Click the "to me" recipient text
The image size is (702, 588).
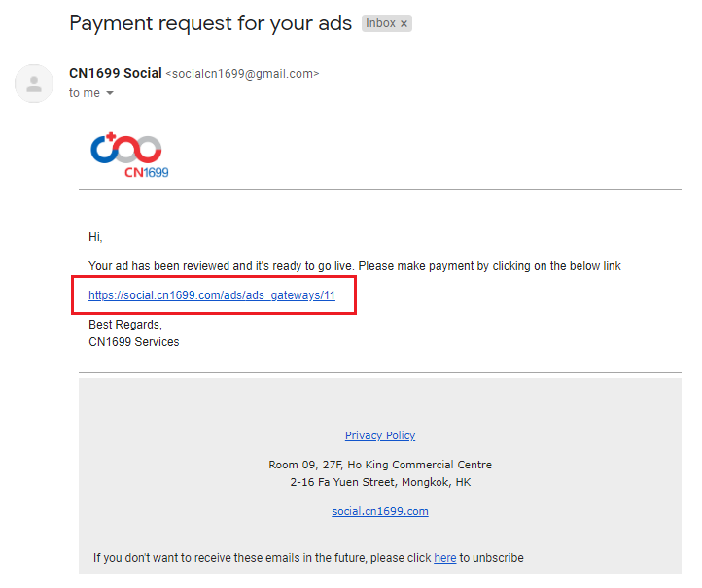(x=85, y=93)
